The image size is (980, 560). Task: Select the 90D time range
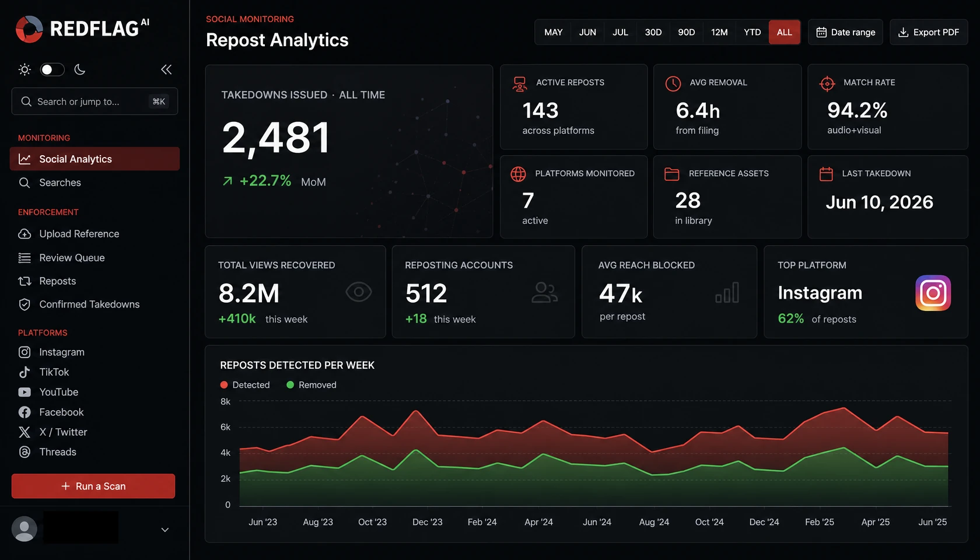[687, 32]
